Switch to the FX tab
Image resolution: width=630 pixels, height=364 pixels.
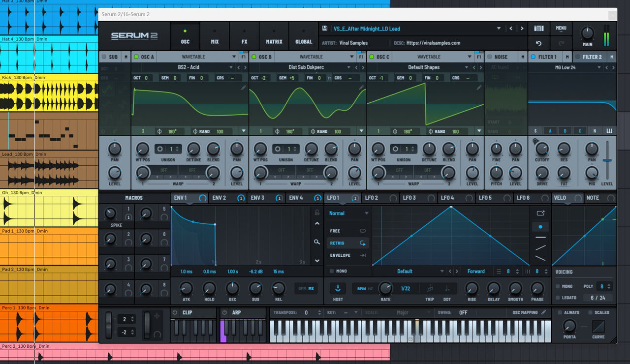(244, 36)
